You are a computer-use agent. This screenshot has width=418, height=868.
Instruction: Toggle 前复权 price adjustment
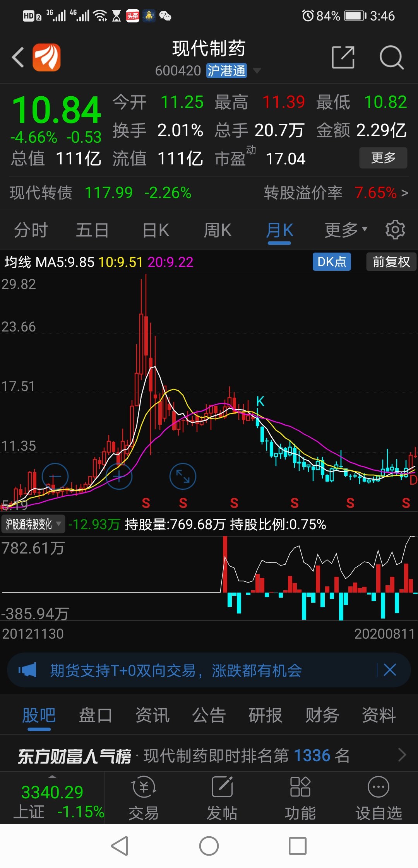(391, 262)
